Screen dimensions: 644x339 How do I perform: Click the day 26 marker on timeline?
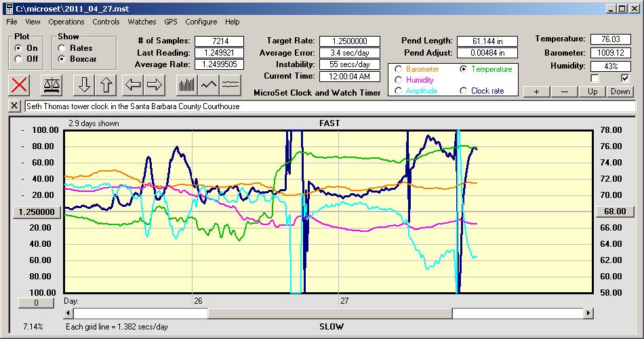198,301
